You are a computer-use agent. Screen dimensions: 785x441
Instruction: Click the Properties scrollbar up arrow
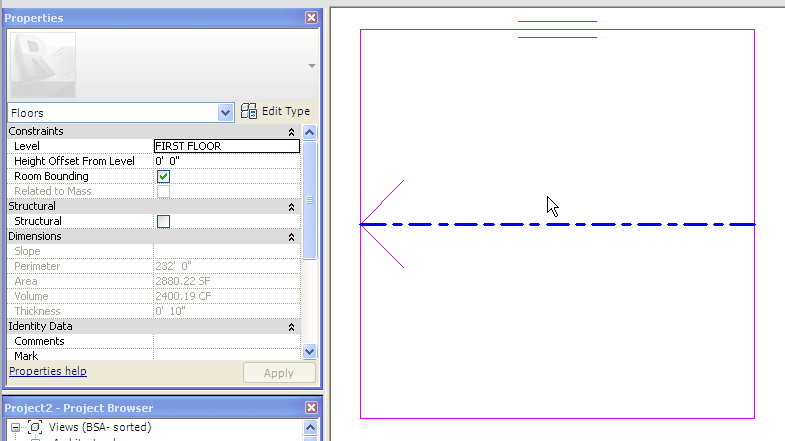(309, 132)
